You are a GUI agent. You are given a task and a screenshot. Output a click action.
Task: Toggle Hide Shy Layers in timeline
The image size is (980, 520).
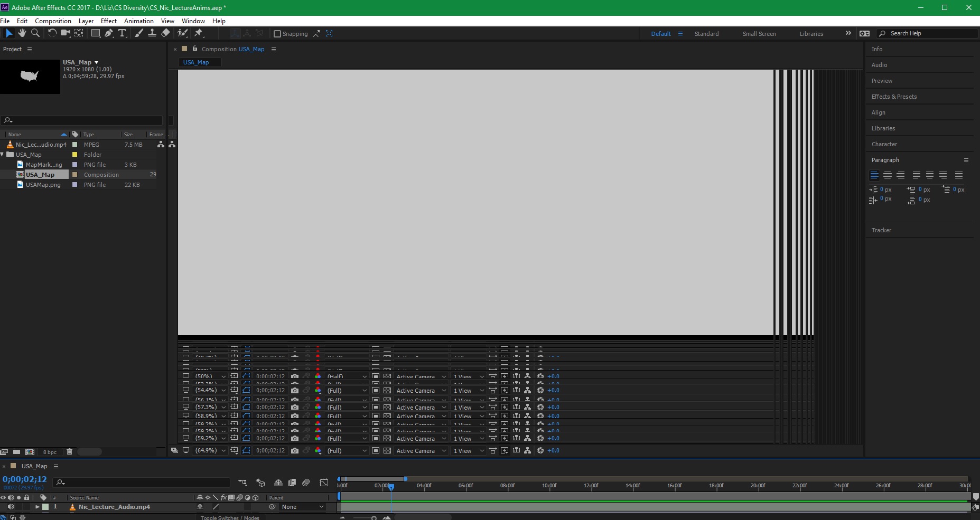pos(278,483)
